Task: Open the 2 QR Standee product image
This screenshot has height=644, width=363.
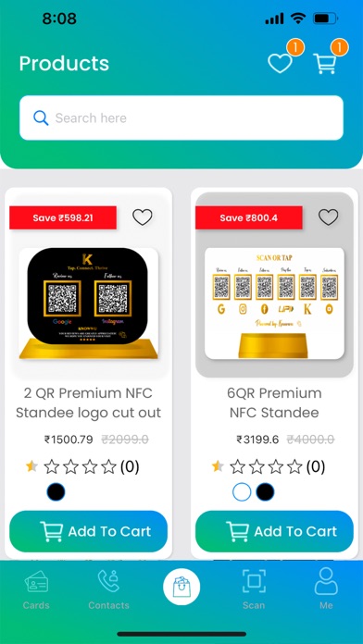Action: [x=88, y=303]
